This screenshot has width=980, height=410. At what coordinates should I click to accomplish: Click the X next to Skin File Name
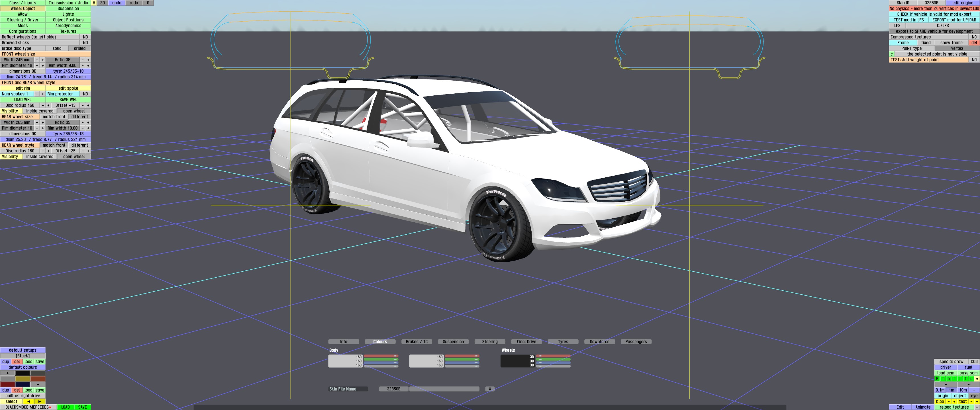pos(490,389)
